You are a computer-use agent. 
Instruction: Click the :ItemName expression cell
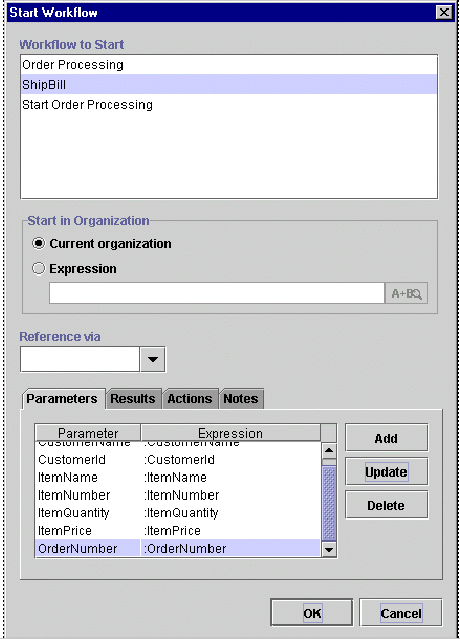(231, 477)
